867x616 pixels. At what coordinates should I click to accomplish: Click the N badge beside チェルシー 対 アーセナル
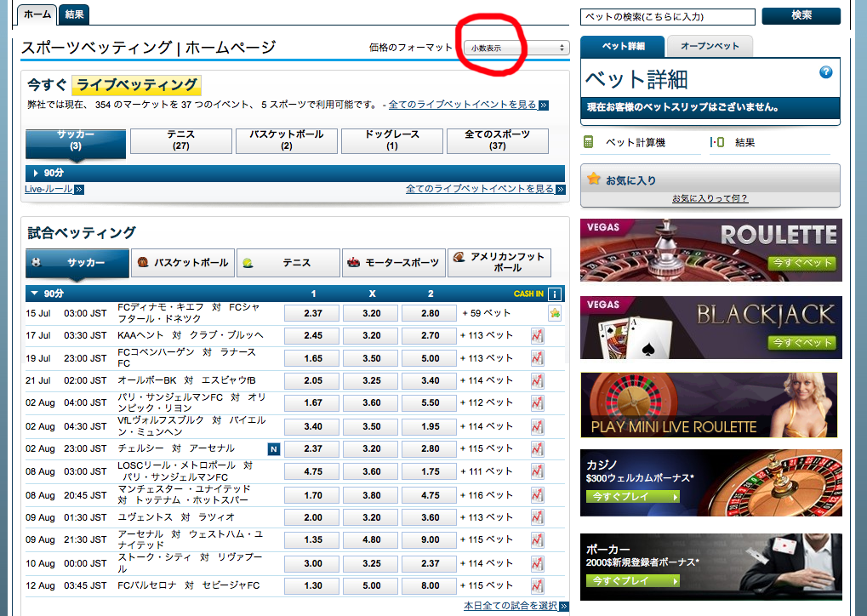(273, 448)
